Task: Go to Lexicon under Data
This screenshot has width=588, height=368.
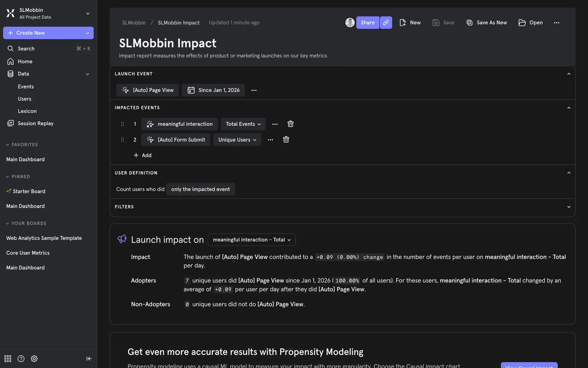Action: pyautogui.click(x=27, y=111)
